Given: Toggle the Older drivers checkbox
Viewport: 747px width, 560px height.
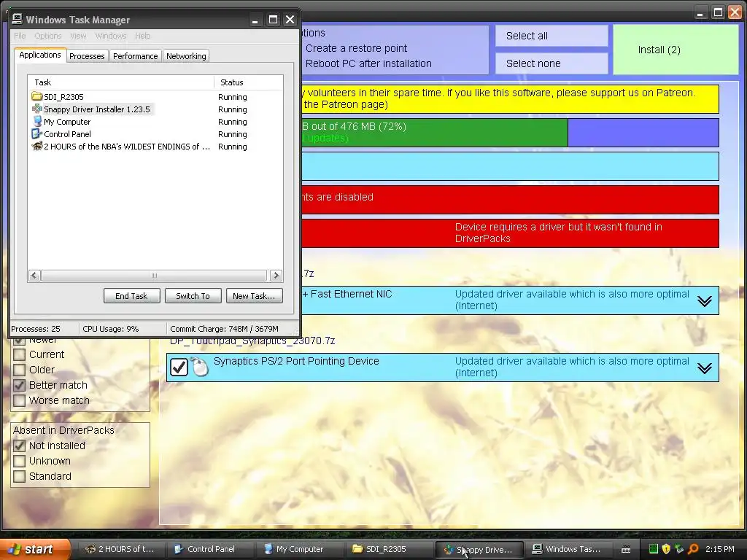Looking at the screenshot, I should 20,370.
